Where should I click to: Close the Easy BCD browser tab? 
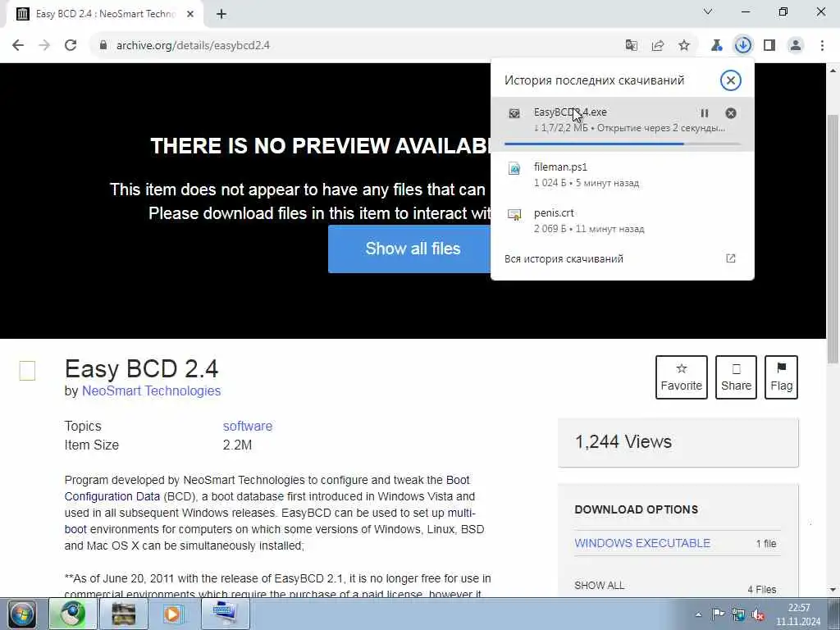point(190,14)
